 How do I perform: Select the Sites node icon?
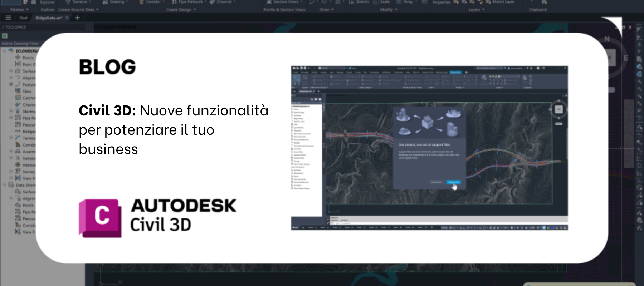pyautogui.click(x=18, y=91)
